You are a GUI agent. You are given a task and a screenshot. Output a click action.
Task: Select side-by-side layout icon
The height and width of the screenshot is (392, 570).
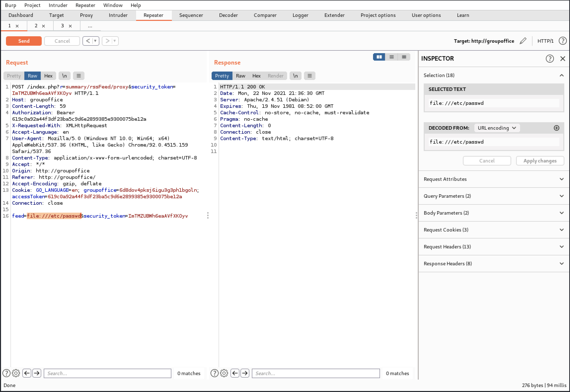coord(379,57)
